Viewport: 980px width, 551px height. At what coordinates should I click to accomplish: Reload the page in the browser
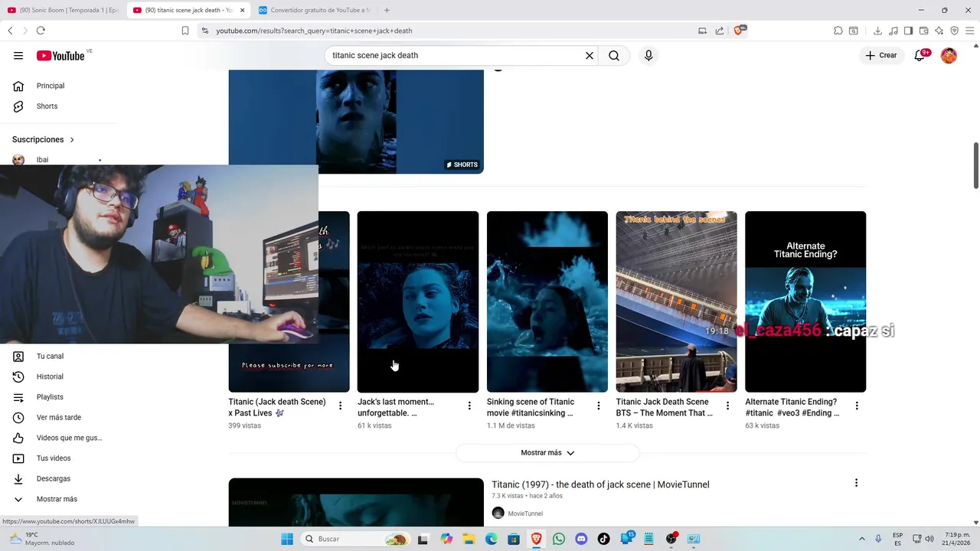pyautogui.click(x=41, y=31)
